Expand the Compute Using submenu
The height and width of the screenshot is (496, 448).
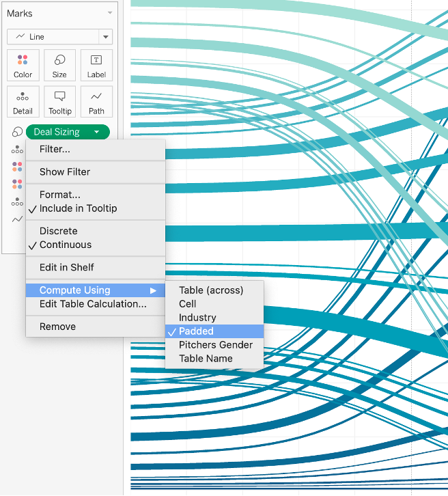point(96,290)
